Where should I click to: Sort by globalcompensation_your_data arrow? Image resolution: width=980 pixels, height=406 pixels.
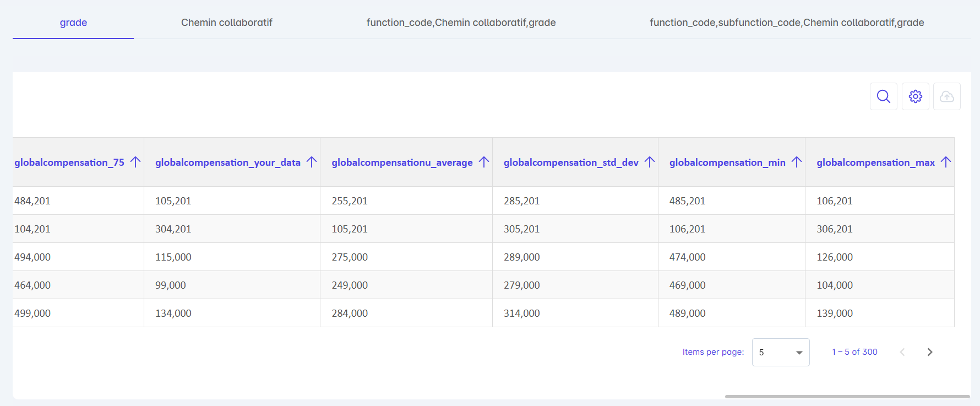[x=312, y=162]
